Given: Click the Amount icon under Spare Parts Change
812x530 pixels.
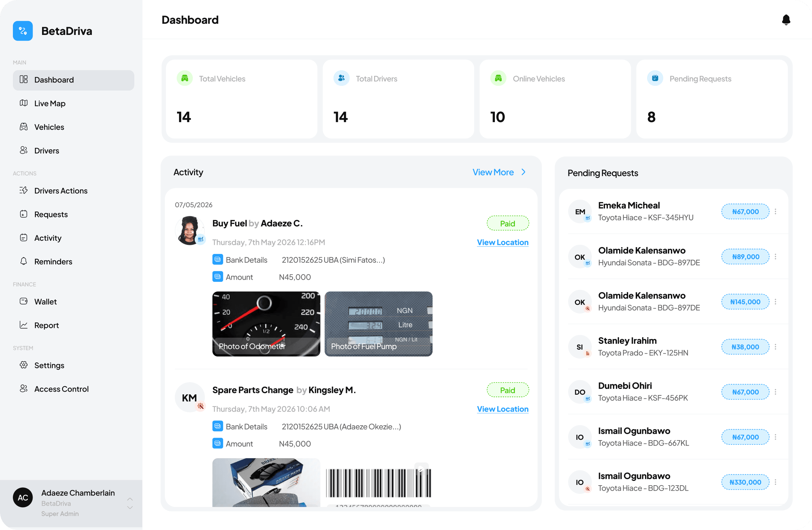Looking at the screenshot, I should pyautogui.click(x=218, y=444).
